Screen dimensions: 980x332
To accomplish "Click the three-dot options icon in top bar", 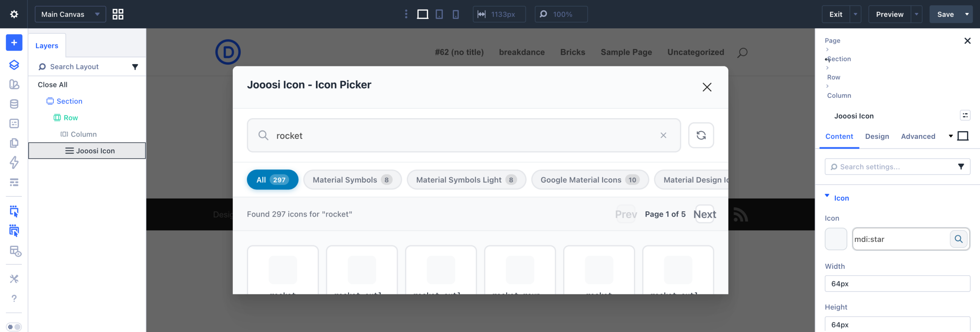I will [406, 14].
